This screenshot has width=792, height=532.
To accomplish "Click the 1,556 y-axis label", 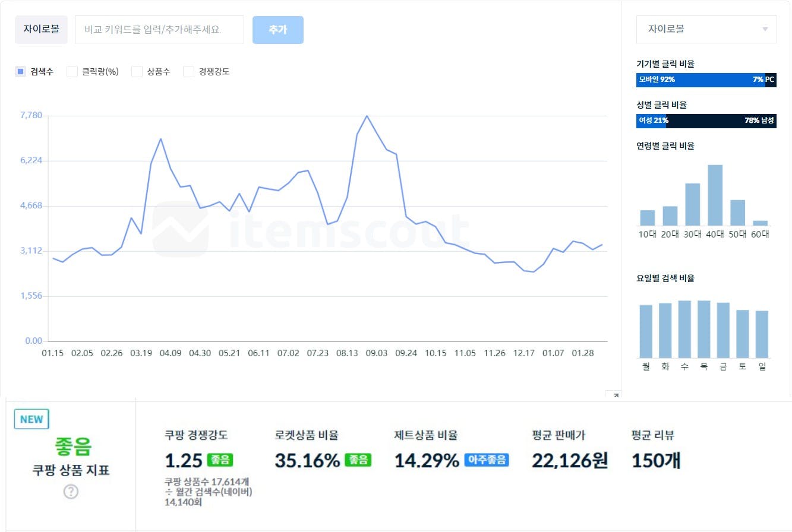I will (31, 296).
